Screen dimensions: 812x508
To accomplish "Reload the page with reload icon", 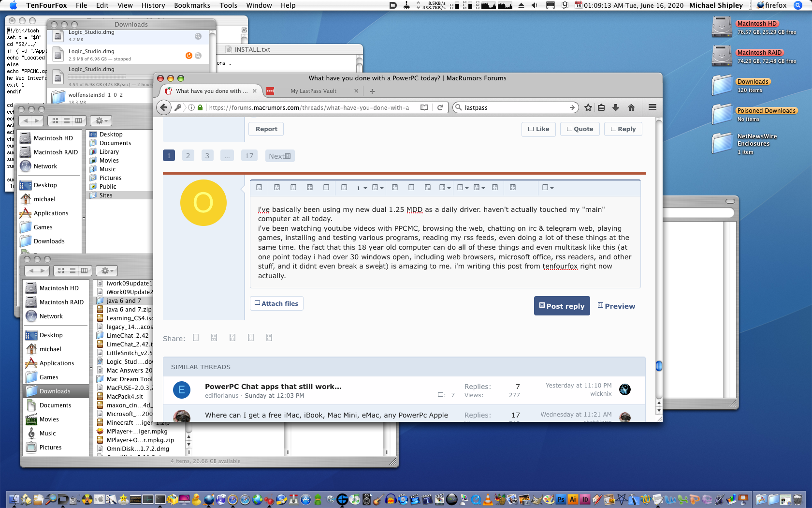I will (x=440, y=107).
